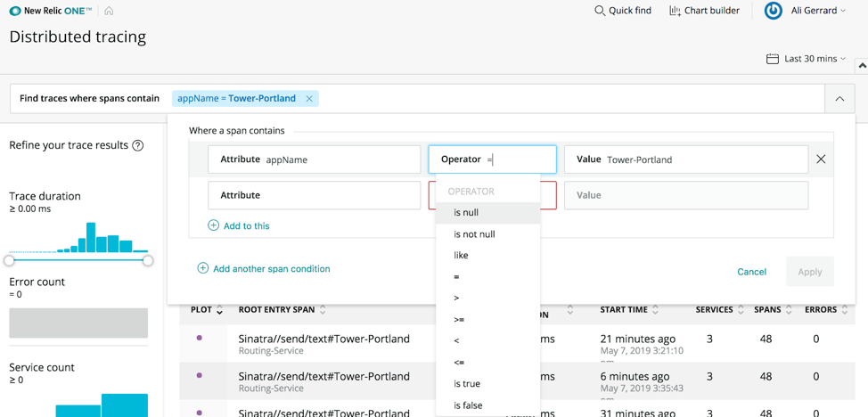
Task: Sort by ROOT ENTRY SPAN column
Action: click(283, 309)
